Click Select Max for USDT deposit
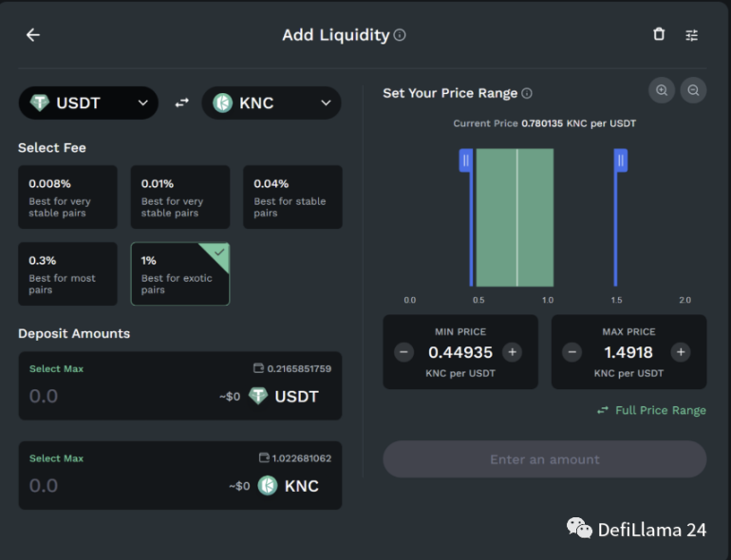731x560 pixels. click(x=56, y=369)
